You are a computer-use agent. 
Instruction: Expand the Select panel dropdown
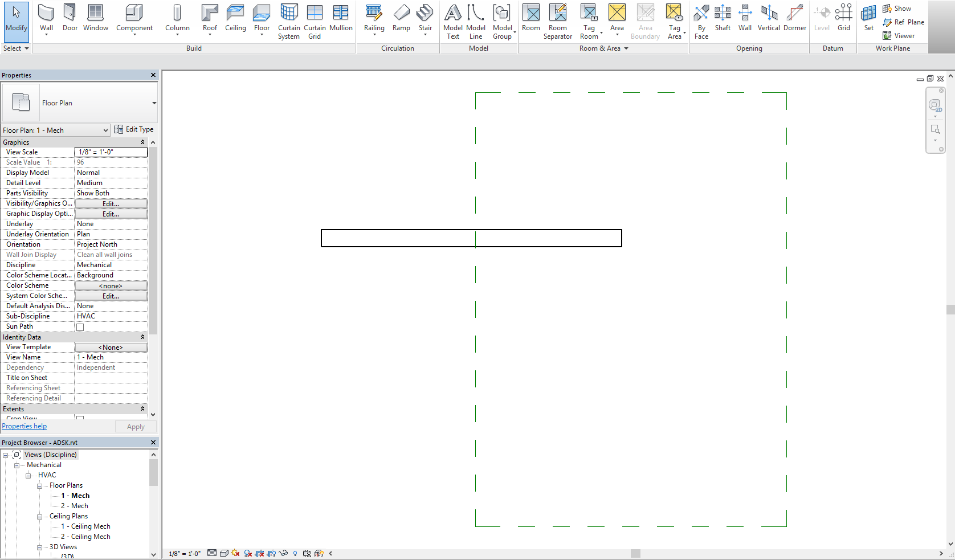tap(15, 48)
